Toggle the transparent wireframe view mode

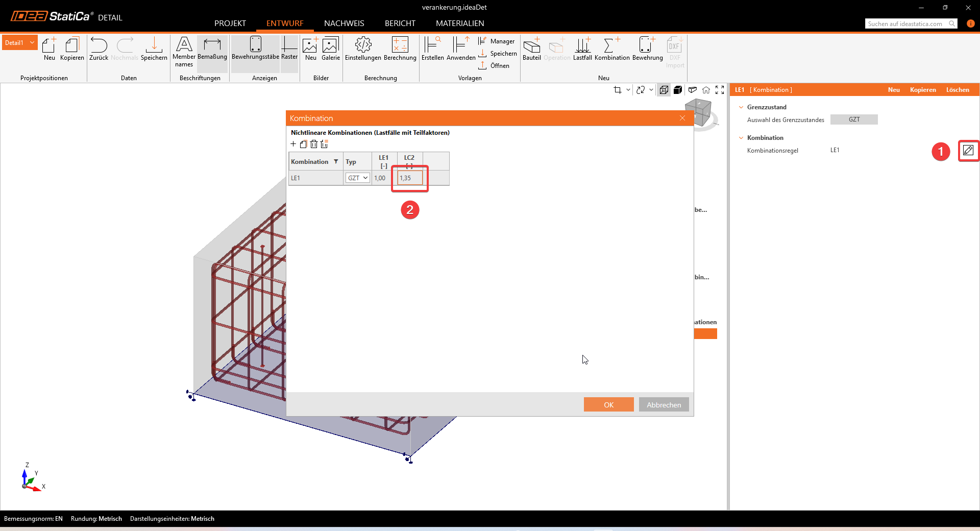[x=664, y=90]
